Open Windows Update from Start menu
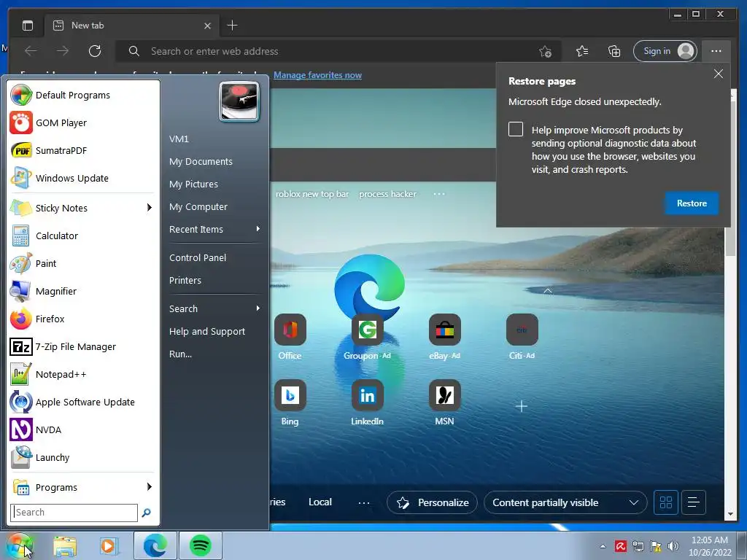The width and height of the screenshot is (747, 560). coord(82,178)
